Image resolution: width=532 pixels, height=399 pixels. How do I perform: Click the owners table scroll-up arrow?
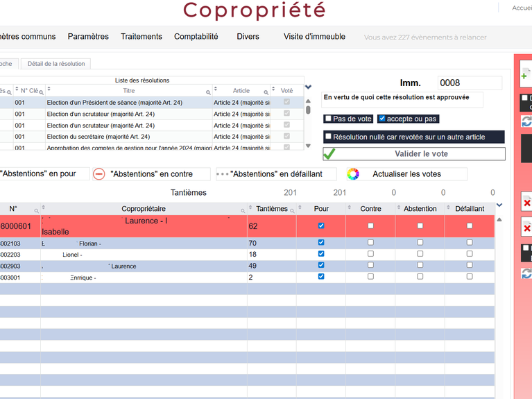pyautogui.click(x=499, y=220)
